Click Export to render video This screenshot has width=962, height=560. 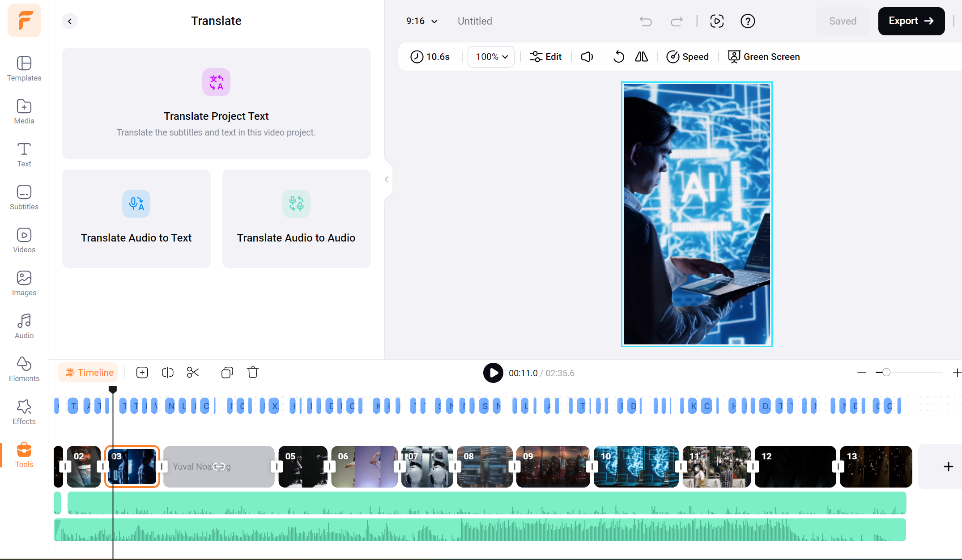pyautogui.click(x=909, y=20)
